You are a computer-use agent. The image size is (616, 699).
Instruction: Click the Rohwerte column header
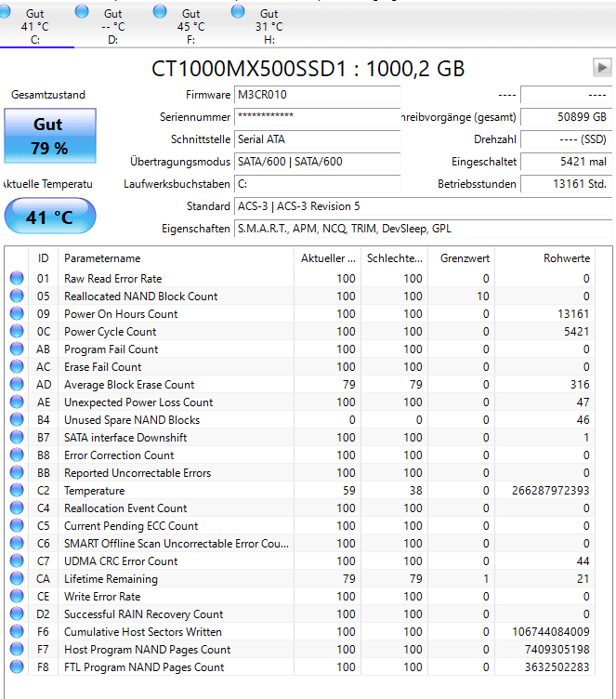click(x=545, y=258)
